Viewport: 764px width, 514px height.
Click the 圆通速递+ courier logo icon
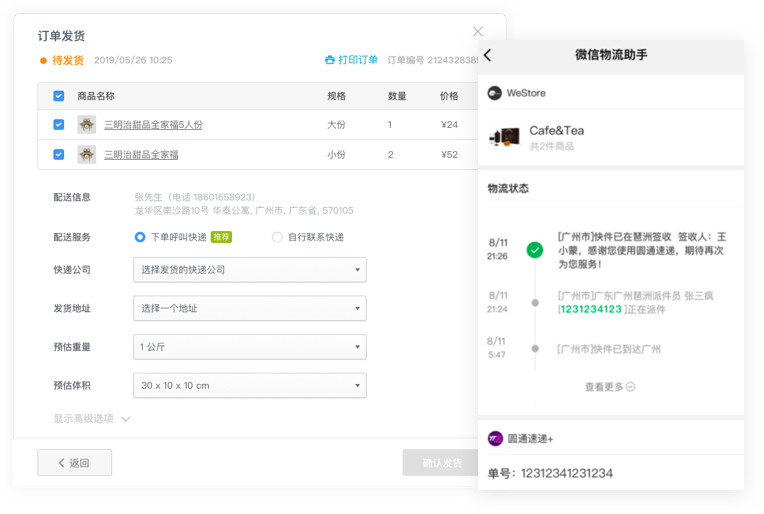point(495,438)
